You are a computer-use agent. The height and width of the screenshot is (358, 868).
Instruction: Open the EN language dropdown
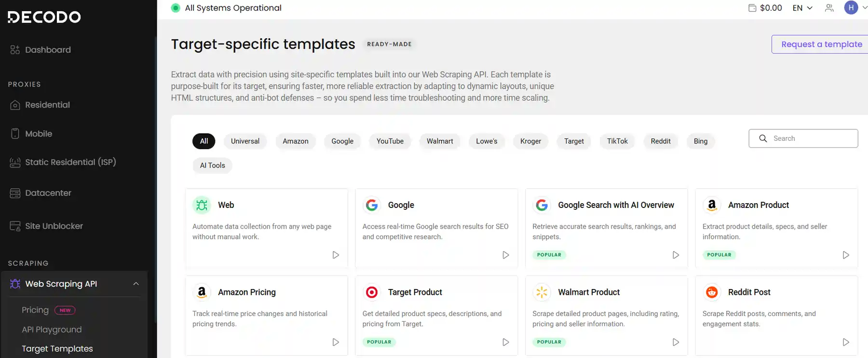[802, 8]
